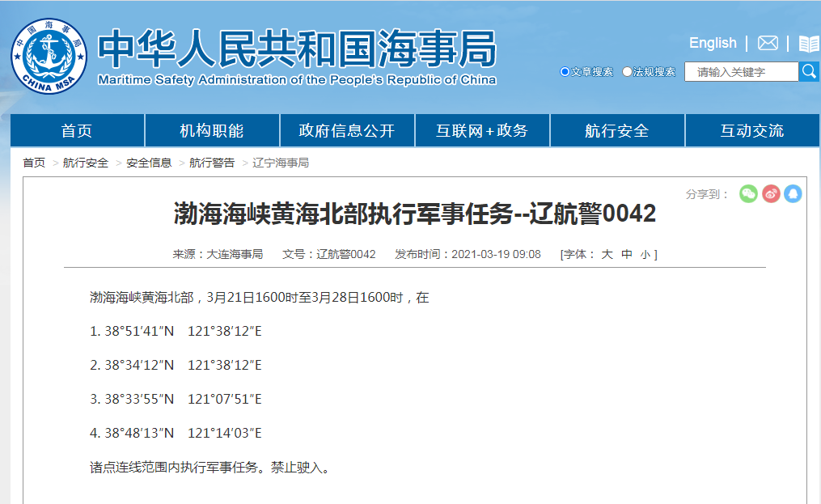Share article via WeChat icon
Viewport: 821px width, 504px height.
point(748,194)
